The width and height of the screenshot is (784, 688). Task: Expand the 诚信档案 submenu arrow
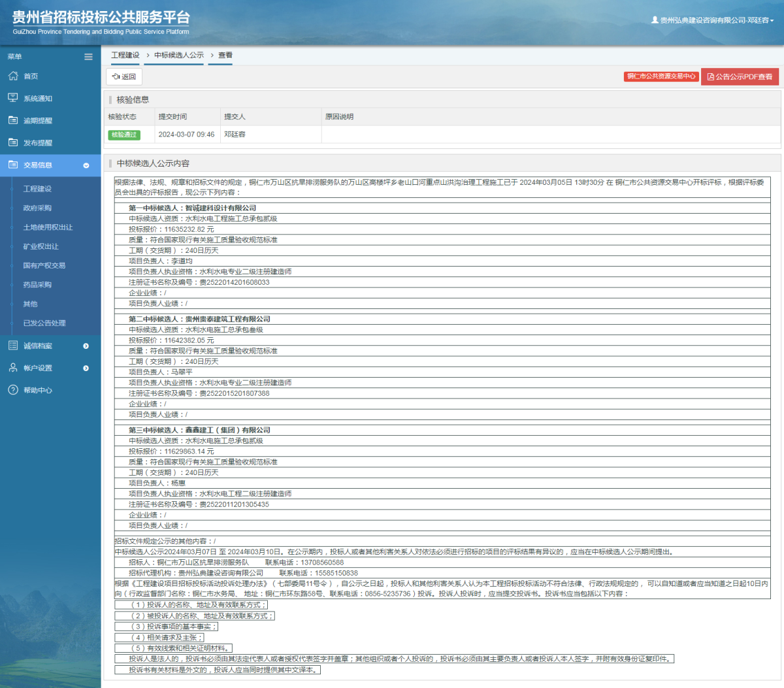tap(86, 346)
